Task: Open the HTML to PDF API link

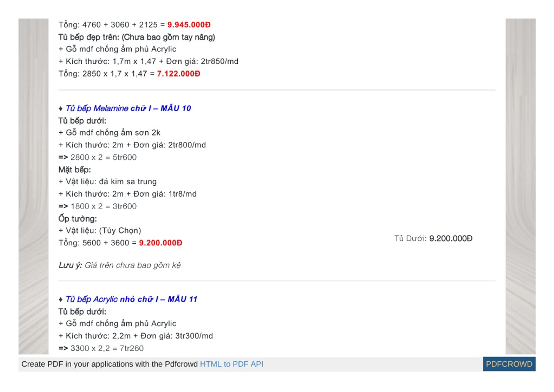Action: point(231,364)
